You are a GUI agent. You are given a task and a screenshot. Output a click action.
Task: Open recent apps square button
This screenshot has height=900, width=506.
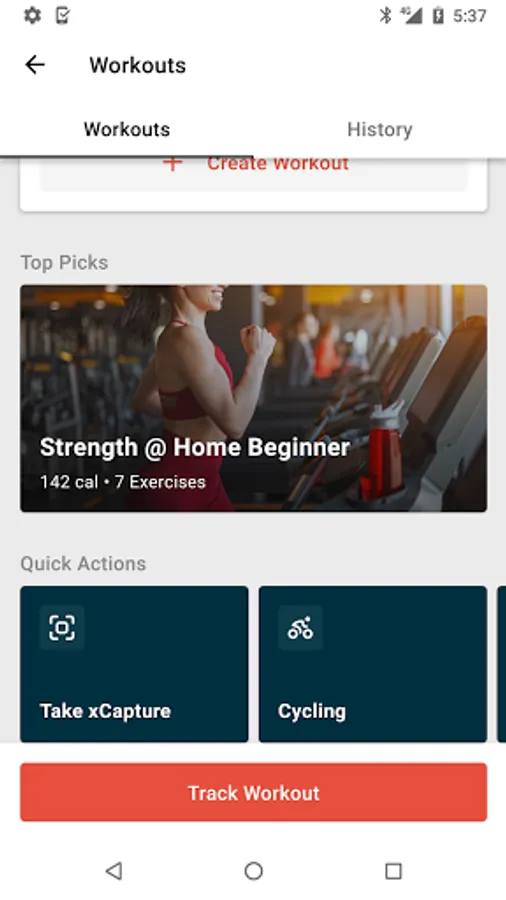[x=393, y=871]
